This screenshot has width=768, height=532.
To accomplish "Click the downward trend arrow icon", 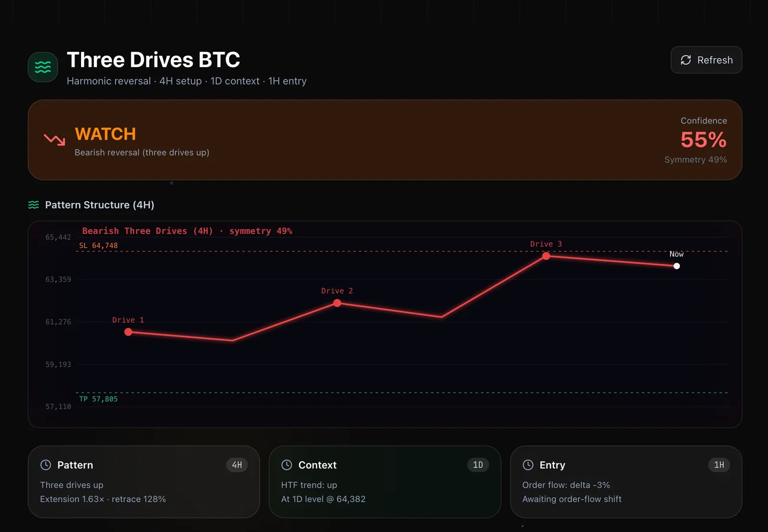I will click(54, 140).
